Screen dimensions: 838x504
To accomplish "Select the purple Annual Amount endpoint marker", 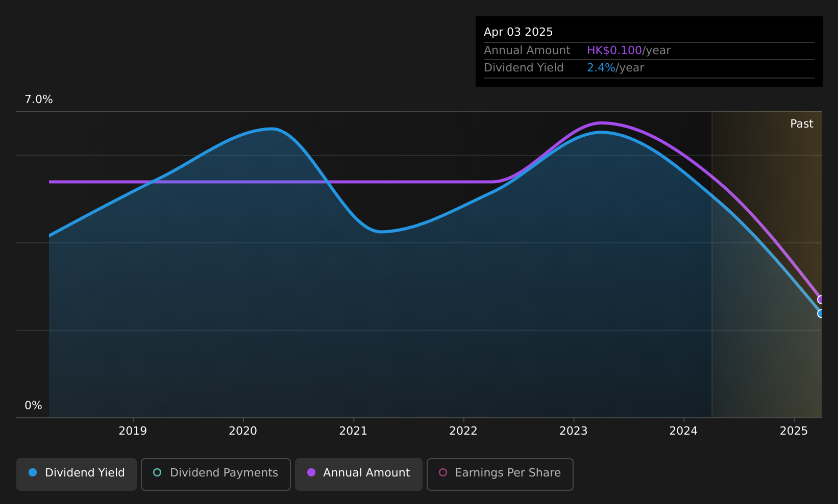I will [821, 299].
